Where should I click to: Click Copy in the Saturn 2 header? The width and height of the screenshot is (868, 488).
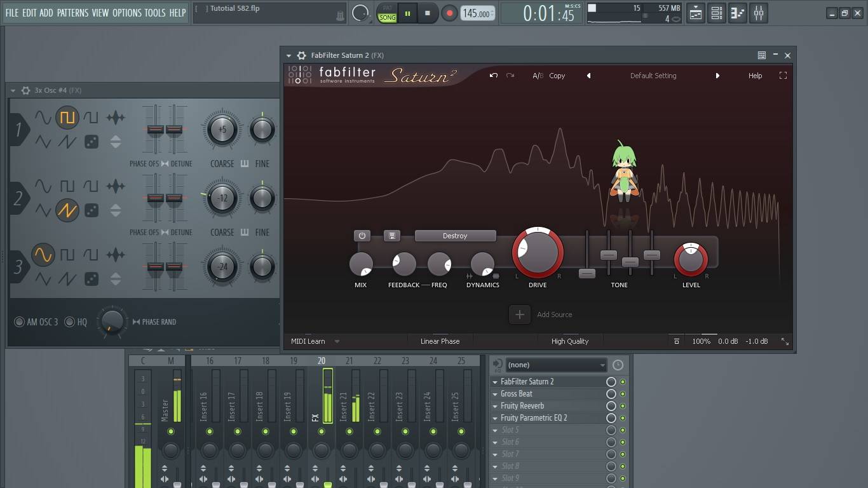point(557,76)
